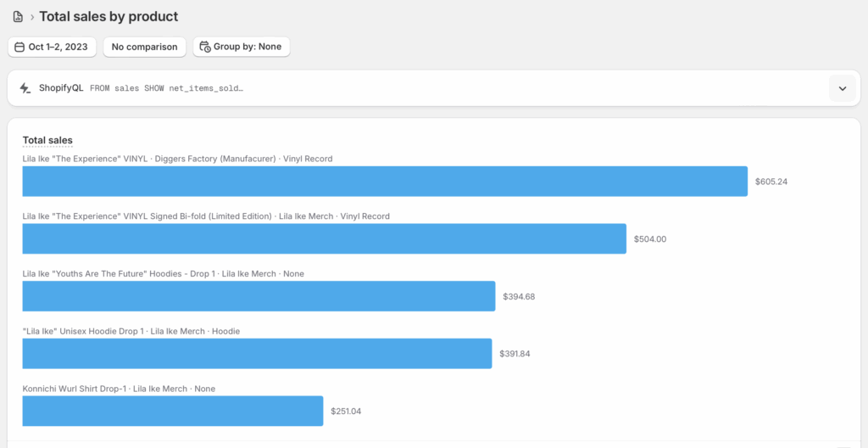
Task: Click the Youths Are The Future Hoodies bar
Action: pyautogui.click(x=259, y=296)
